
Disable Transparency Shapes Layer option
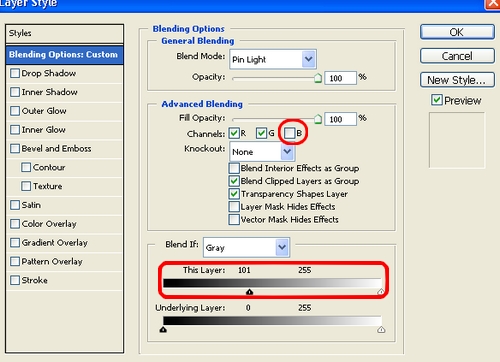(x=234, y=194)
